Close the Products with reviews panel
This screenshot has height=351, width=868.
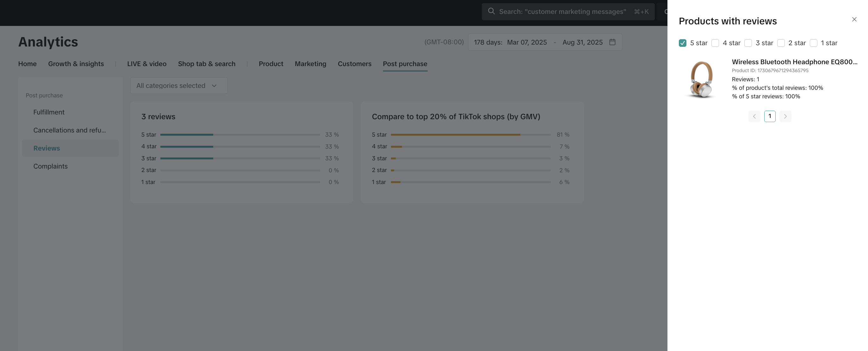(854, 19)
